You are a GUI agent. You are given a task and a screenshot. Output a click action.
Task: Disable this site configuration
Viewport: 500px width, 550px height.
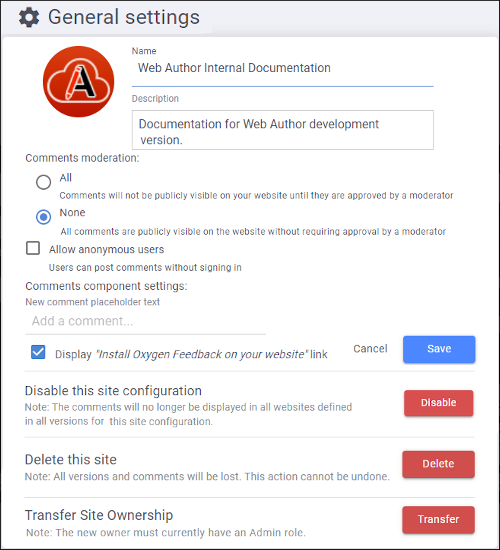pos(439,403)
